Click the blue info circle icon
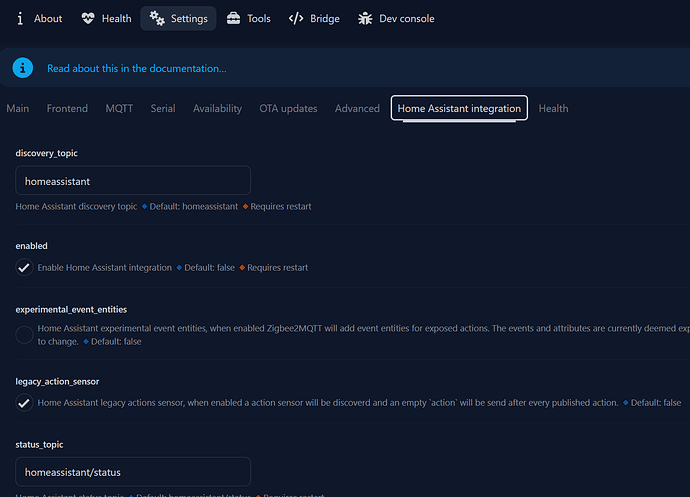The image size is (690, 497). pyautogui.click(x=23, y=68)
